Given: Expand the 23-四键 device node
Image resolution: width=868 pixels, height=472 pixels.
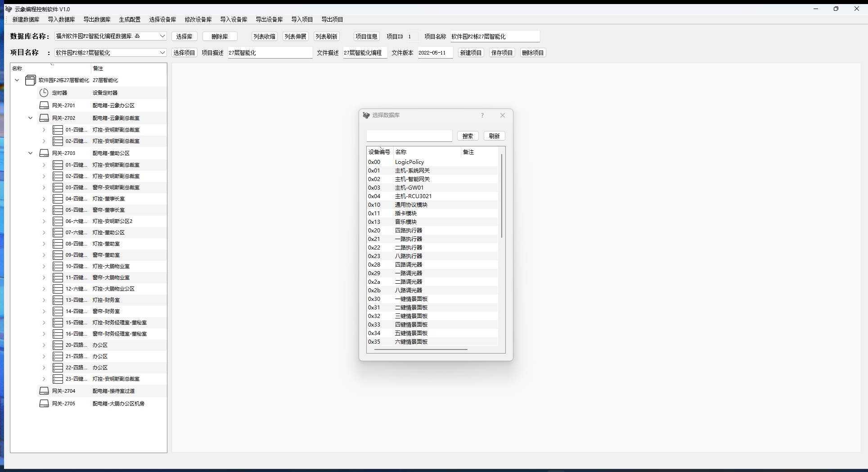Looking at the screenshot, I should [x=44, y=379].
